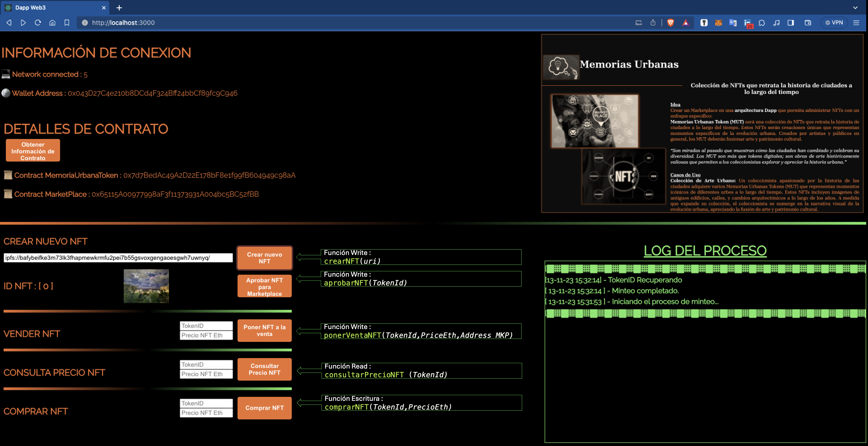The width and height of the screenshot is (868, 446).
Task: Open the MetaMask fox extension
Action: point(718,22)
